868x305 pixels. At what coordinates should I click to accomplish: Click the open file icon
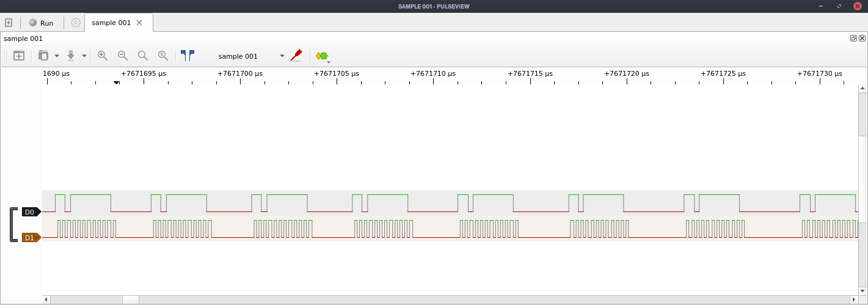point(43,56)
